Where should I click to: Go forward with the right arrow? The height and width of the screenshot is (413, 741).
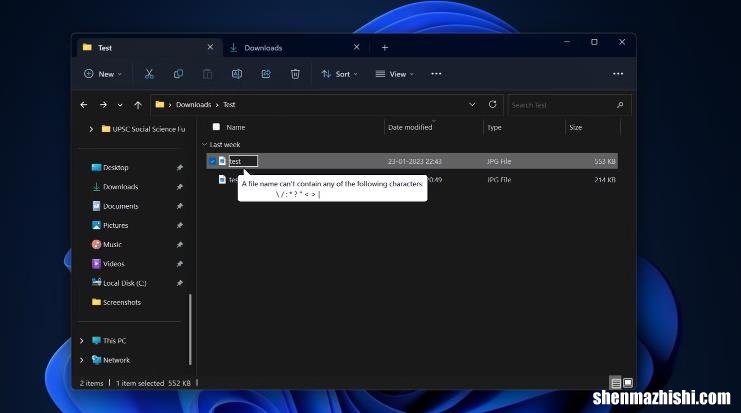click(103, 104)
